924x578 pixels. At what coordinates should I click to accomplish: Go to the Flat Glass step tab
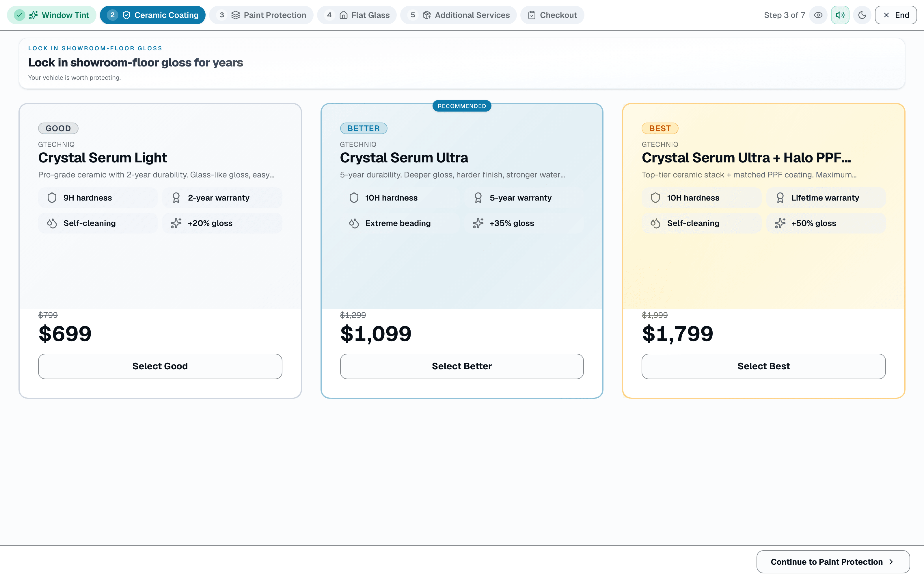pyautogui.click(x=357, y=15)
